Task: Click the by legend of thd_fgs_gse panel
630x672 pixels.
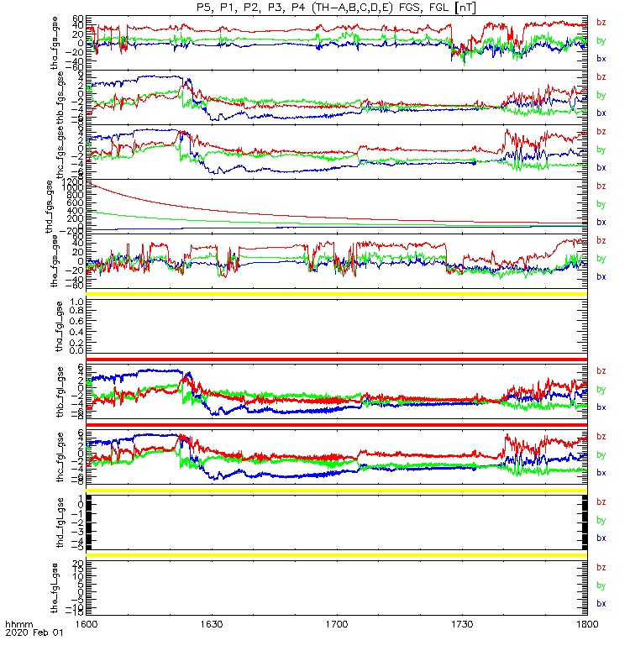Action: point(601,204)
